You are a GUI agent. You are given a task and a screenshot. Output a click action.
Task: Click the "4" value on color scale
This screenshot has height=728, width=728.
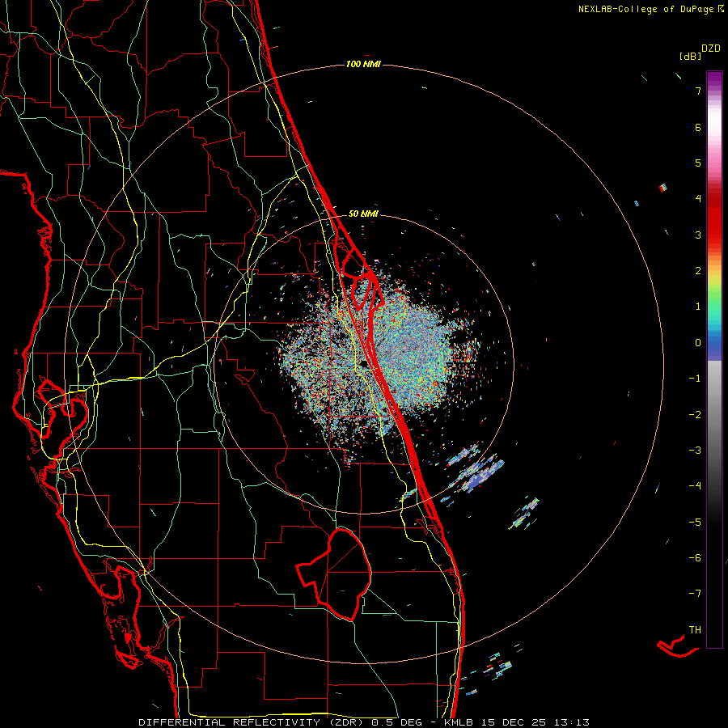pyautogui.click(x=698, y=199)
